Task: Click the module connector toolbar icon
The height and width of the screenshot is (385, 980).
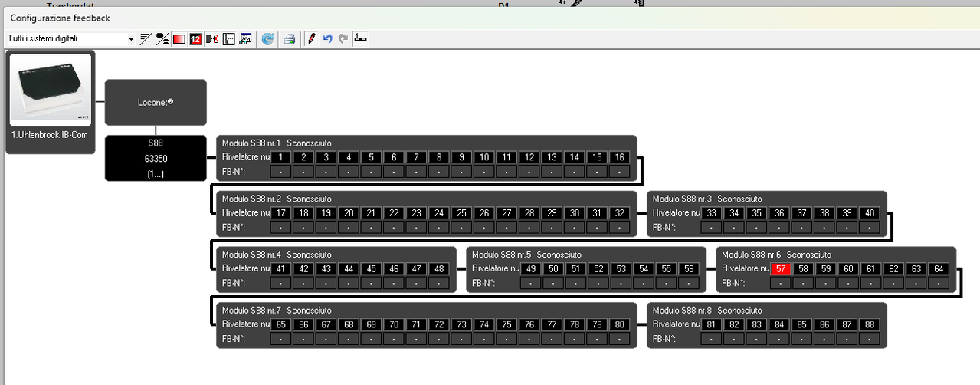Action: [360, 38]
